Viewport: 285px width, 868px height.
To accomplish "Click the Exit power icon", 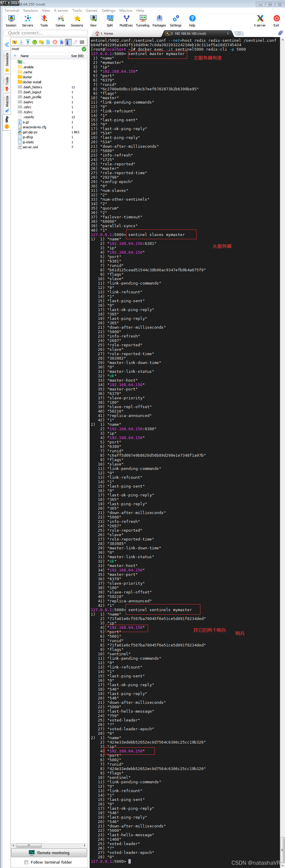I will (276, 21).
